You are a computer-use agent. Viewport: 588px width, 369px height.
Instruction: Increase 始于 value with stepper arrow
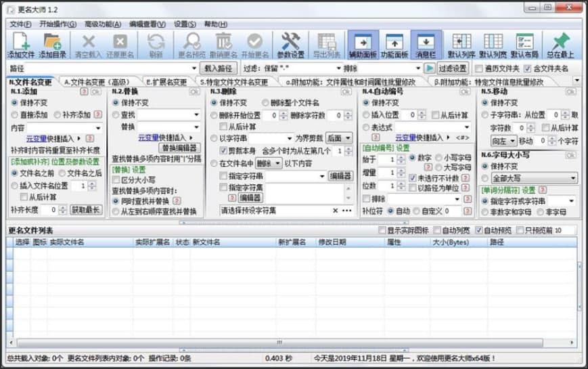pyautogui.click(x=401, y=157)
